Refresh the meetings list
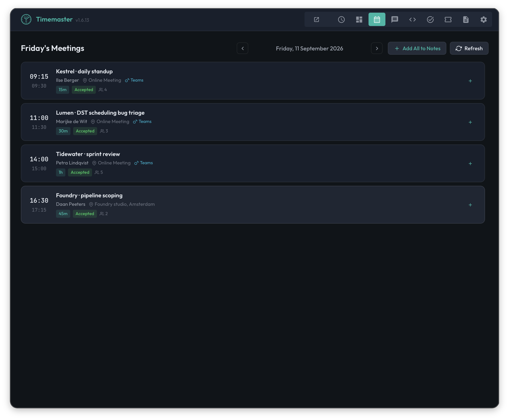The image size is (509, 420). tap(469, 48)
